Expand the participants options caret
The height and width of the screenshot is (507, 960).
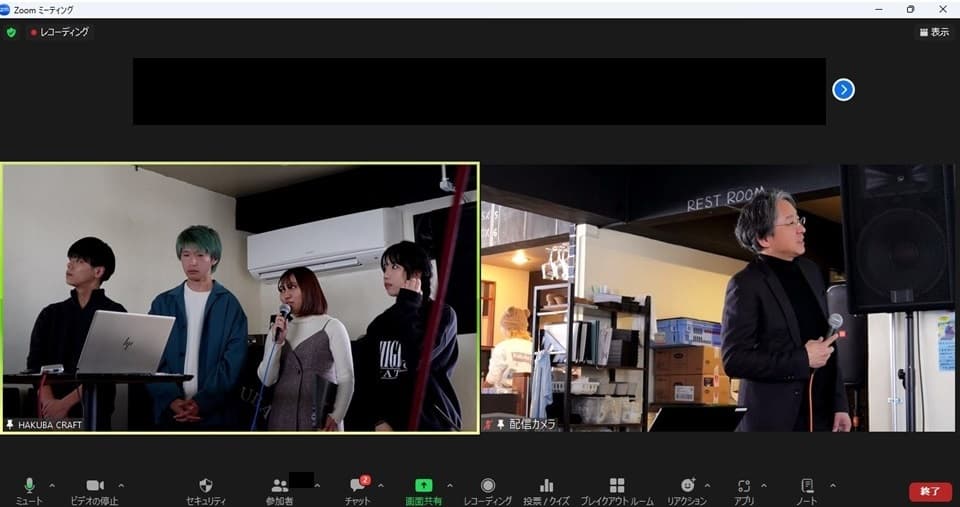[317, 486]
